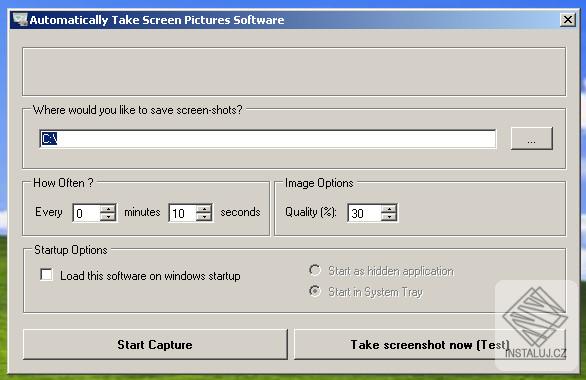Decrease the minutes value with down arrow

[x=108, y=217]
